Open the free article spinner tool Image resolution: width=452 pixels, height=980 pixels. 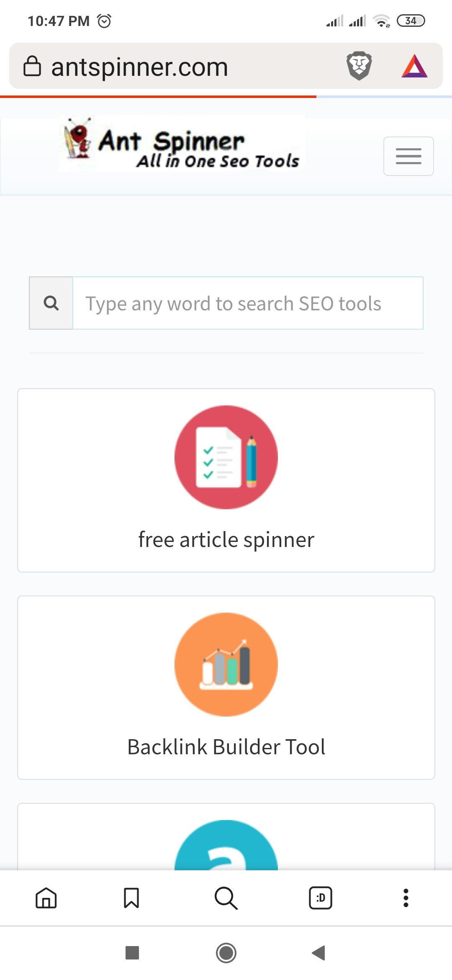point(226,539)
